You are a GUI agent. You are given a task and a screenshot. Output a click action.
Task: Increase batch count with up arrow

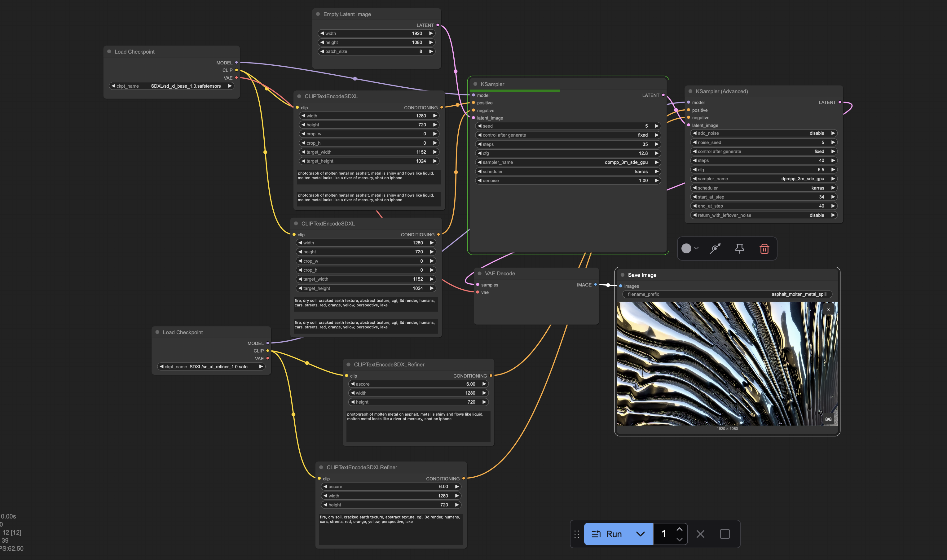(x=679, y=529)
